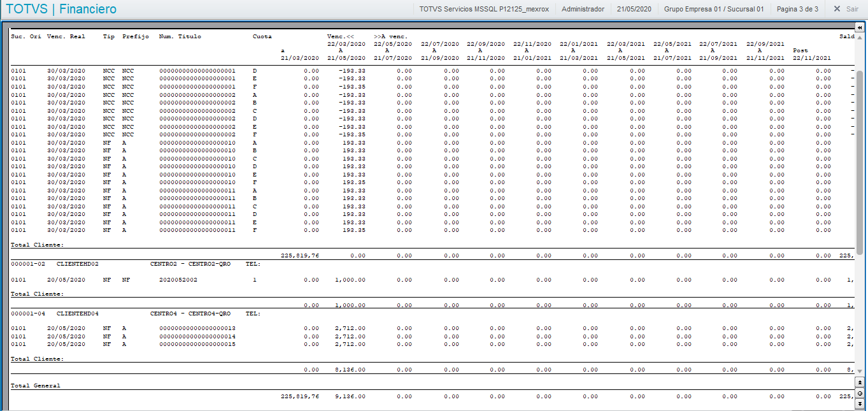The height and width of the screenshot is (411, 868).
Task: Click the 22/11/2021 header date
Action: [812, 58]
